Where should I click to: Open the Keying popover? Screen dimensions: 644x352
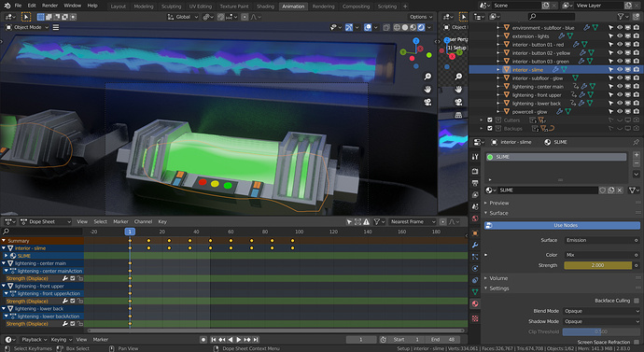(62, 340)
